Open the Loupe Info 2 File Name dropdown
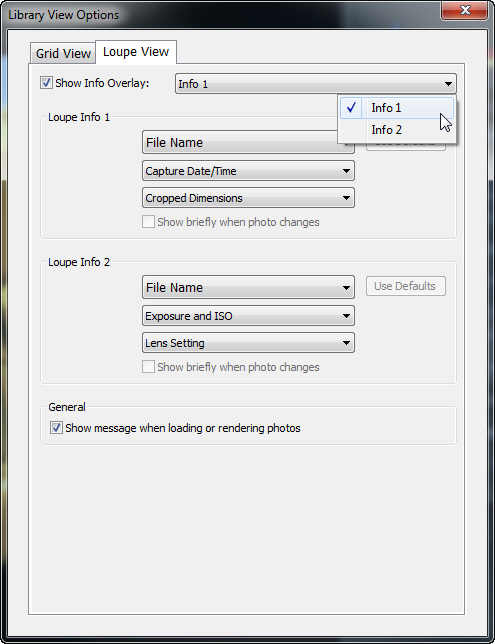495x644 pixels. point(248,288)
